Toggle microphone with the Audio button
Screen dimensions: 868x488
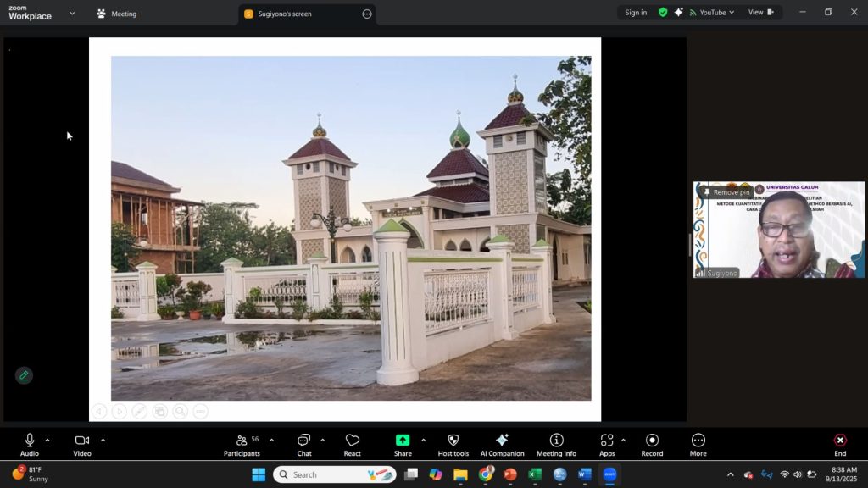tap(30, 444)
